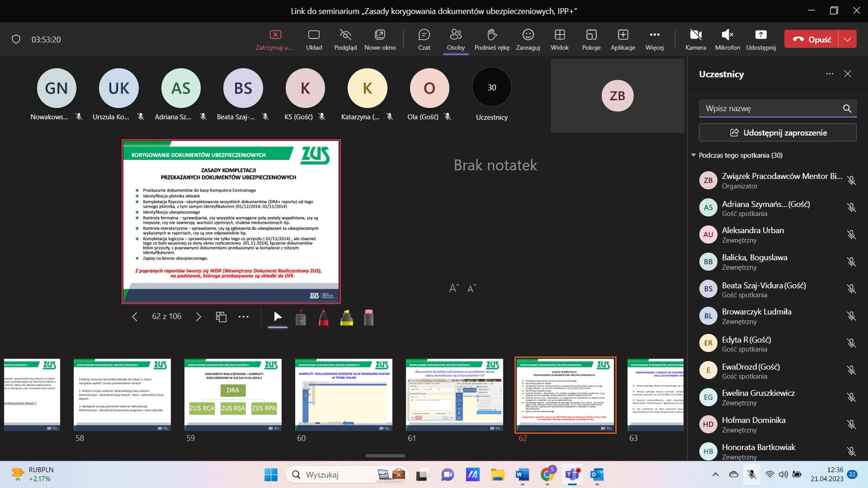Expand the Opuść dropdown arrow

(x=847, y=39)
